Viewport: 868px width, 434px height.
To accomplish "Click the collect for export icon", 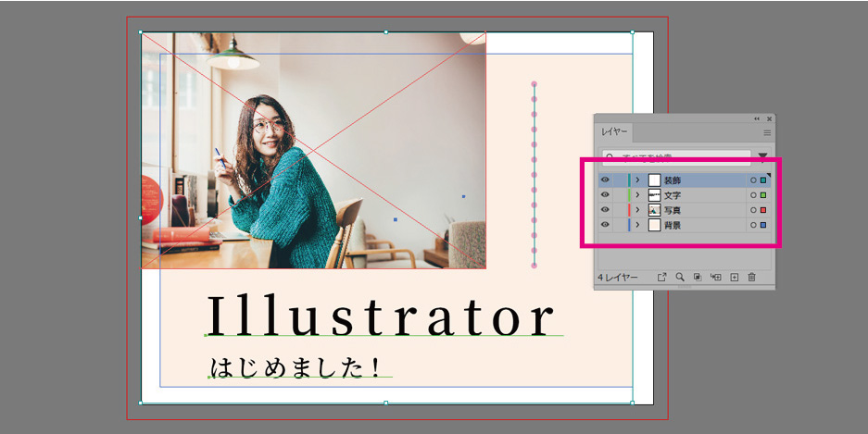I will click(662, 277).
